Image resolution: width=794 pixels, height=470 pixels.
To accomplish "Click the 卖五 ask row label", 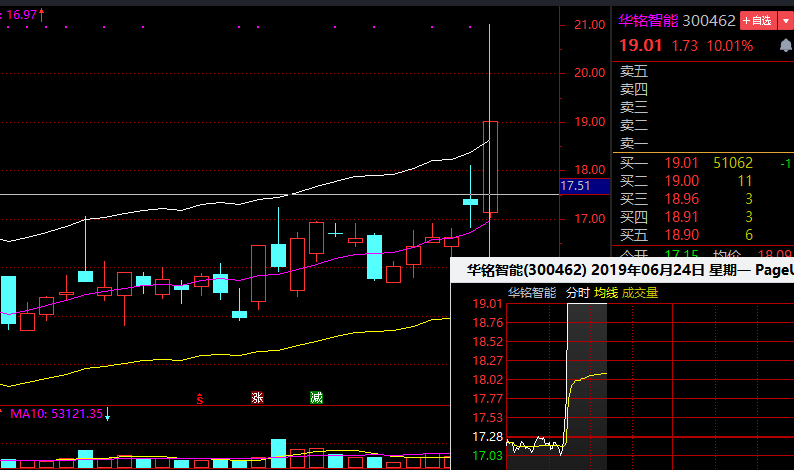I will (x=634, y=71).
